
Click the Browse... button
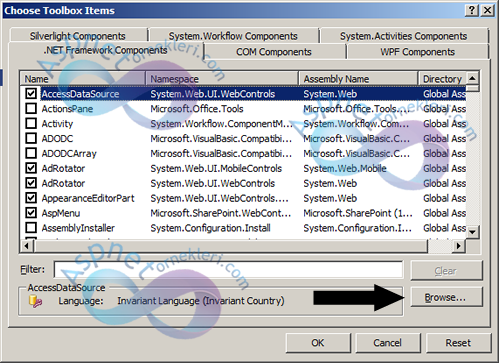click(x=446, y=297)
